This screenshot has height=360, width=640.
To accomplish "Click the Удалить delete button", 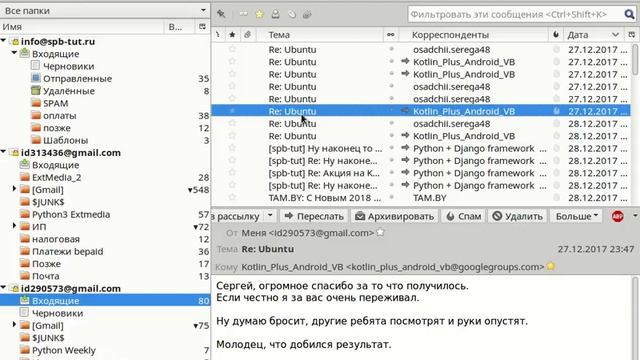I will [x=517, y=216].
